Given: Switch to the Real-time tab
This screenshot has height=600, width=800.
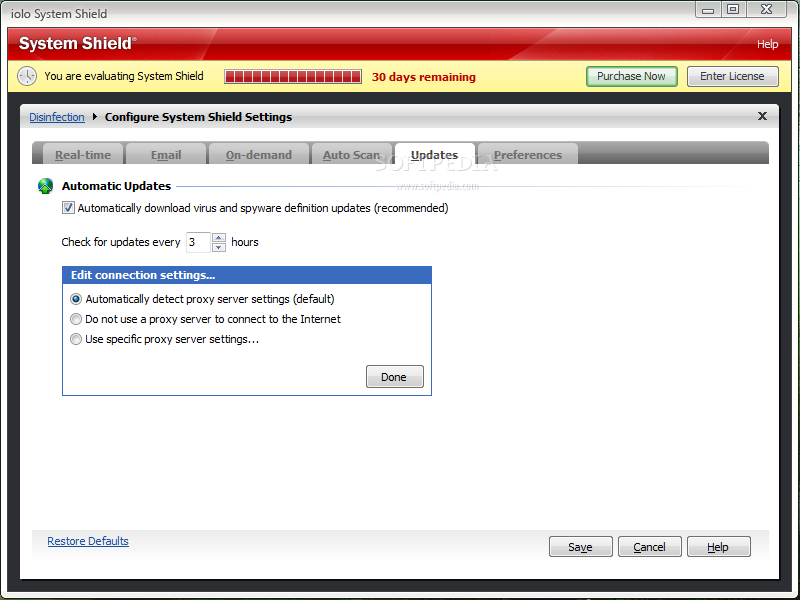Looking at the screenshot, I should tap(83, 155).
